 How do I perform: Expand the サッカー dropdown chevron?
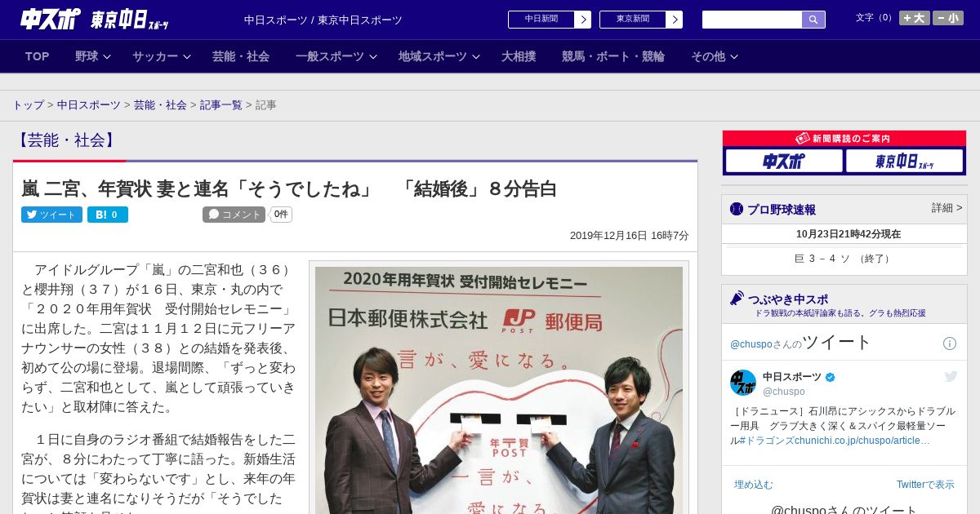(187, 56)
